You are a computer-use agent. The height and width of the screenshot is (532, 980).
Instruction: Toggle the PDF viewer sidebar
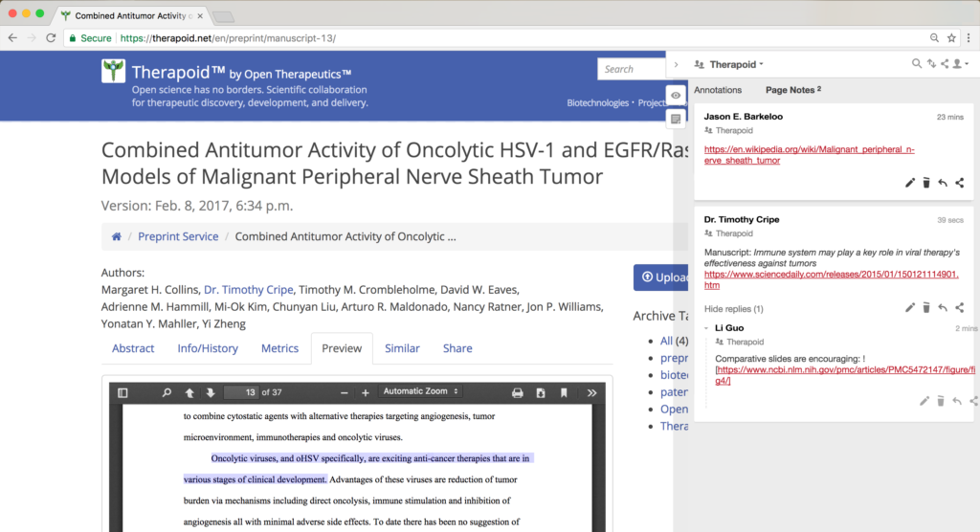point(122,392)
